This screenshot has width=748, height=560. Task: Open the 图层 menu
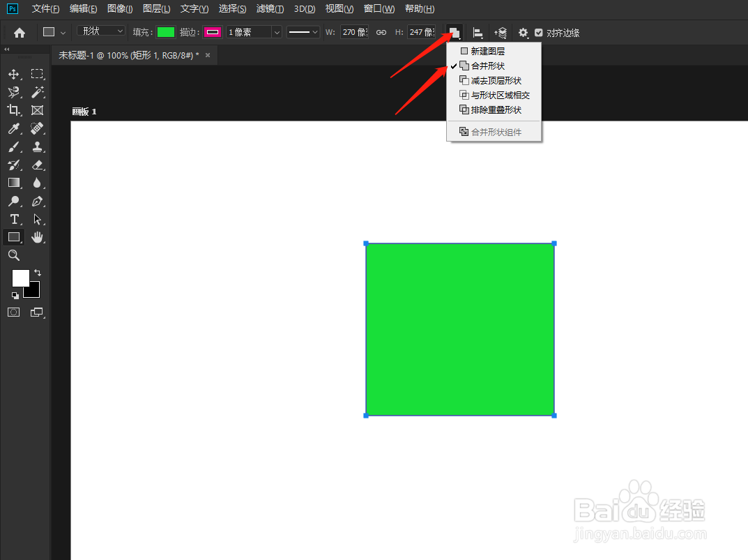coord(156,9)
